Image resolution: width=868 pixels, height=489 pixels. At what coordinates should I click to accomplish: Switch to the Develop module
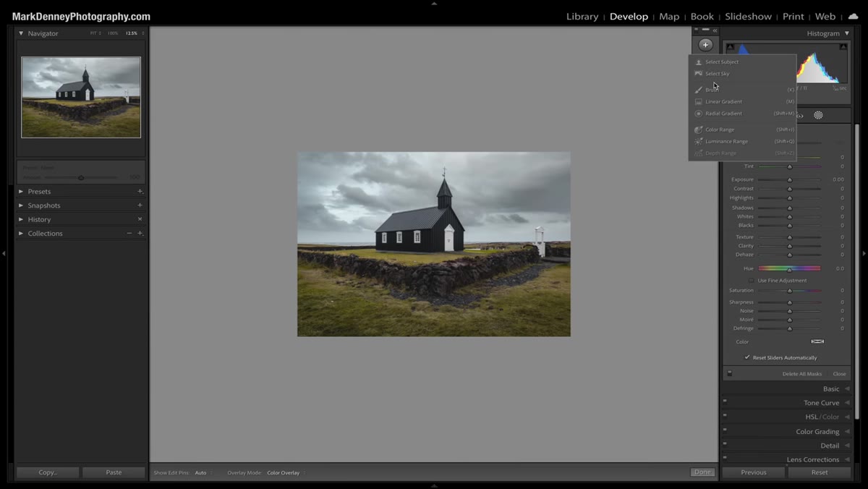[x=629, y=17]
